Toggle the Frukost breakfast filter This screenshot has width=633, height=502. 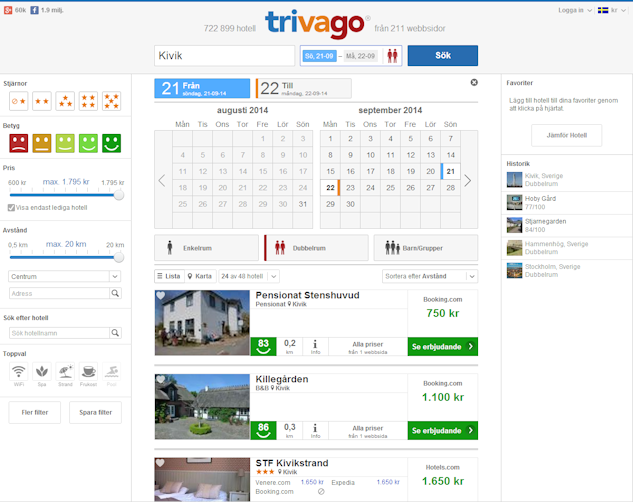point(88,372)
